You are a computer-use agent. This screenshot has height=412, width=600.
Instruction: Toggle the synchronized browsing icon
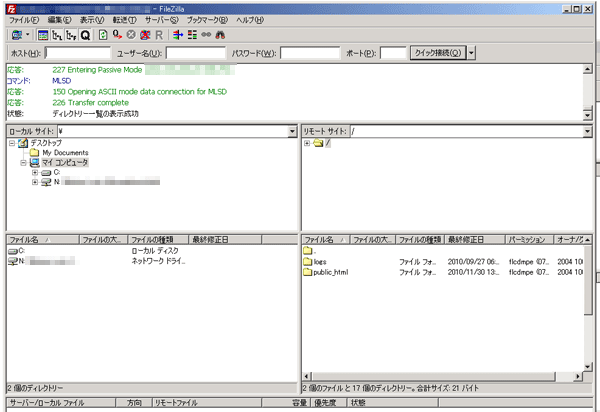click(206, 35)
